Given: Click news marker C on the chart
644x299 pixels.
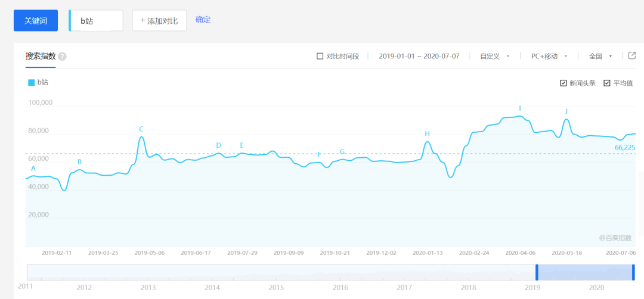Looking at the screenshot, I should [x=141, y=129].
